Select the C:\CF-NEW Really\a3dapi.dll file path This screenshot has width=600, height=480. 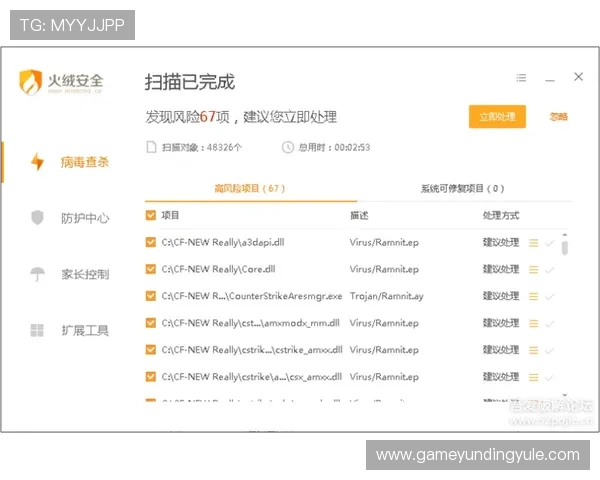coord(223,242)
